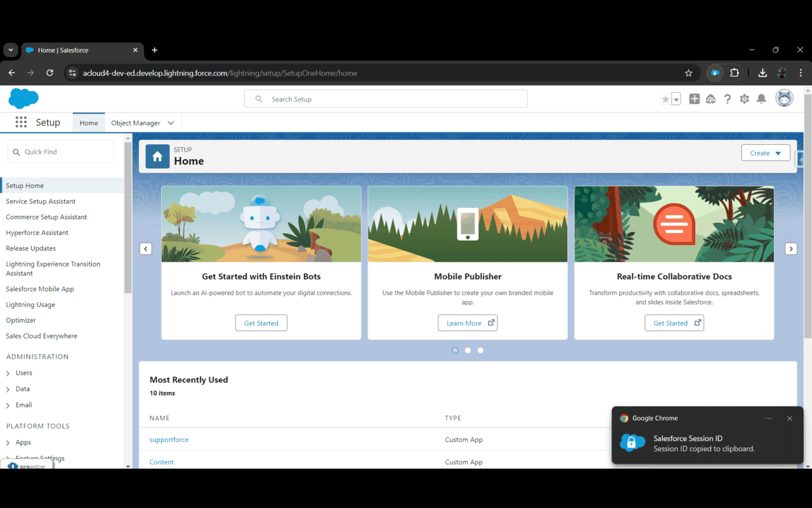
Task: Open the Setup gear icon
Action: [x=744, y=98]
